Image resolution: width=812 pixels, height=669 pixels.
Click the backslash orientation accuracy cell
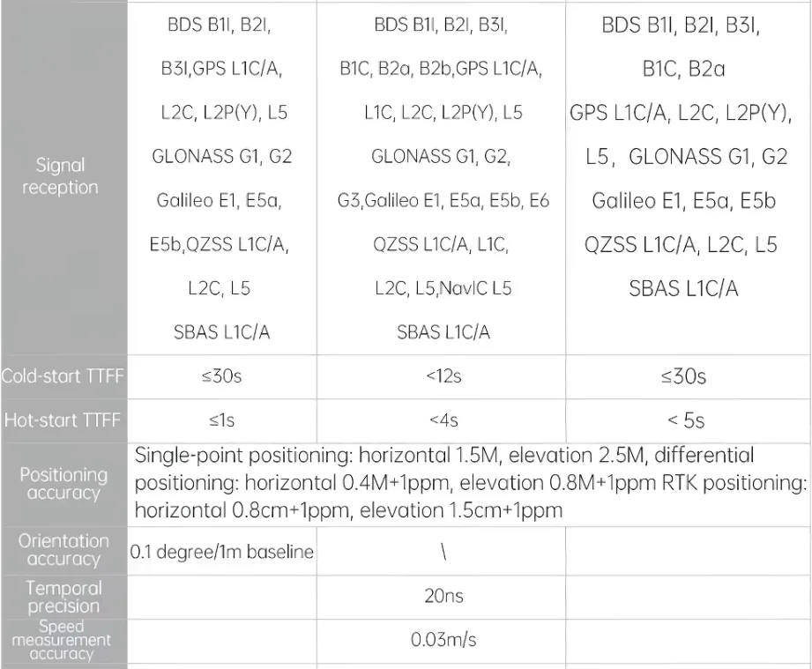pos(443,552)
